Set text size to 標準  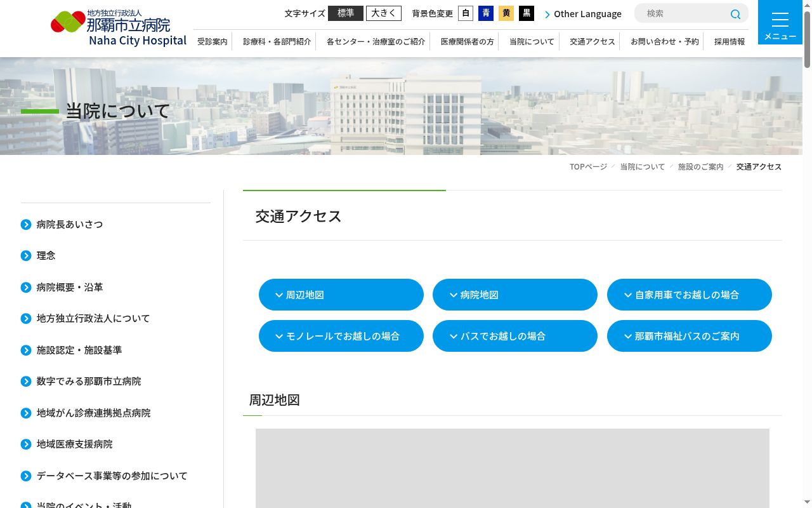pyautogui.click(x=346, y=13)
